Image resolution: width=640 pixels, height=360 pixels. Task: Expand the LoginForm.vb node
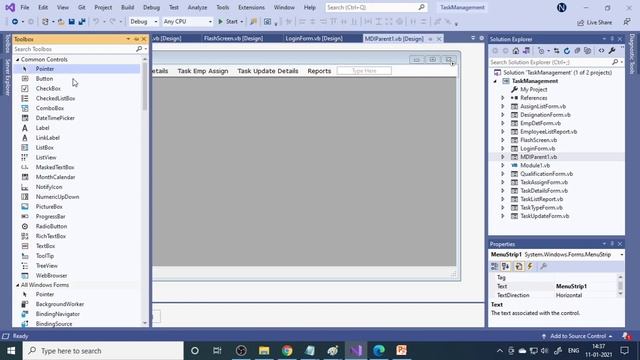tap(503, 149)
